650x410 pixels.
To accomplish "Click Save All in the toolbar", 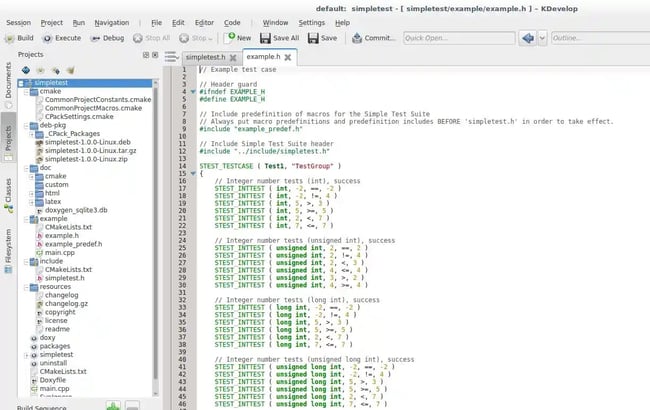I will click(279, 37).
